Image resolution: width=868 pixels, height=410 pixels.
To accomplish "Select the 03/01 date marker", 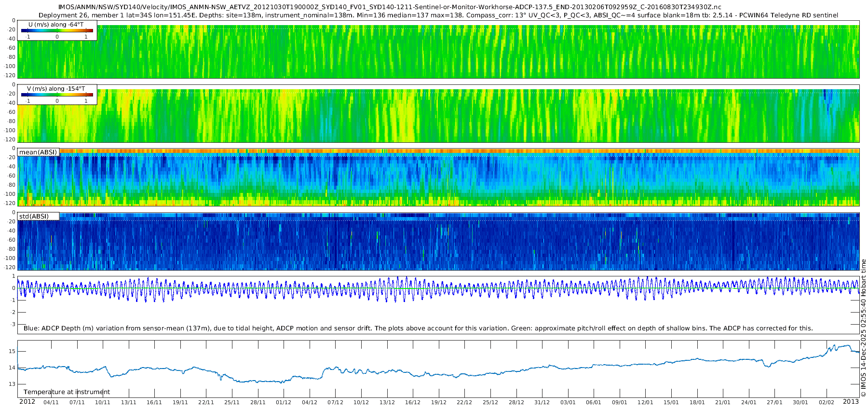I will [x=568, y=402].
